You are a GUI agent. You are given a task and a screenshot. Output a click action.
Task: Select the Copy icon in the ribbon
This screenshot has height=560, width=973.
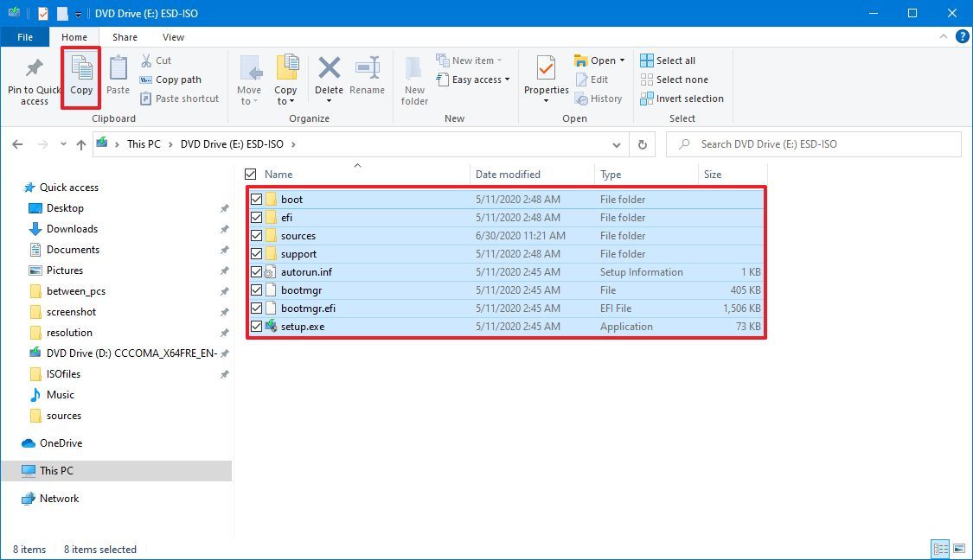[80, 78]
